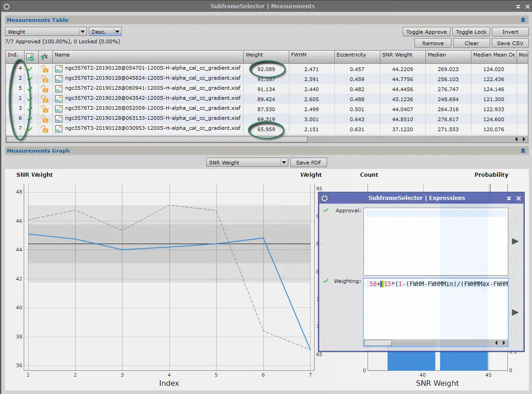Sort by the FWHM column header
Viewport: 532px width, 394px height.
pyautogui.click(x=311, y=55)
